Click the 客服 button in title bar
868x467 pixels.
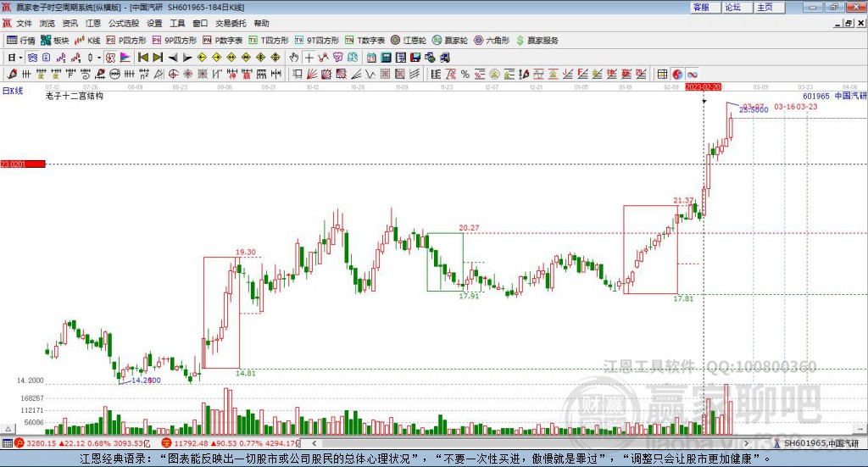(x=704, y=7)
